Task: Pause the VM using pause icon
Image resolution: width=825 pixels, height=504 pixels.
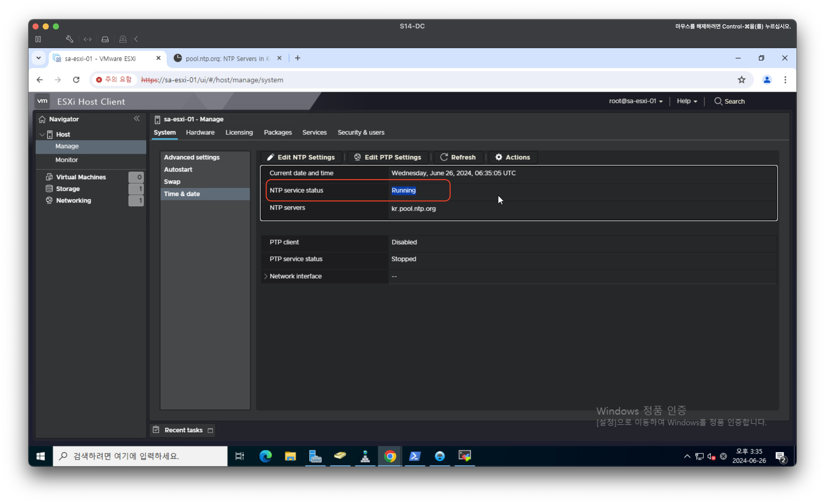Action: [38, 39]
